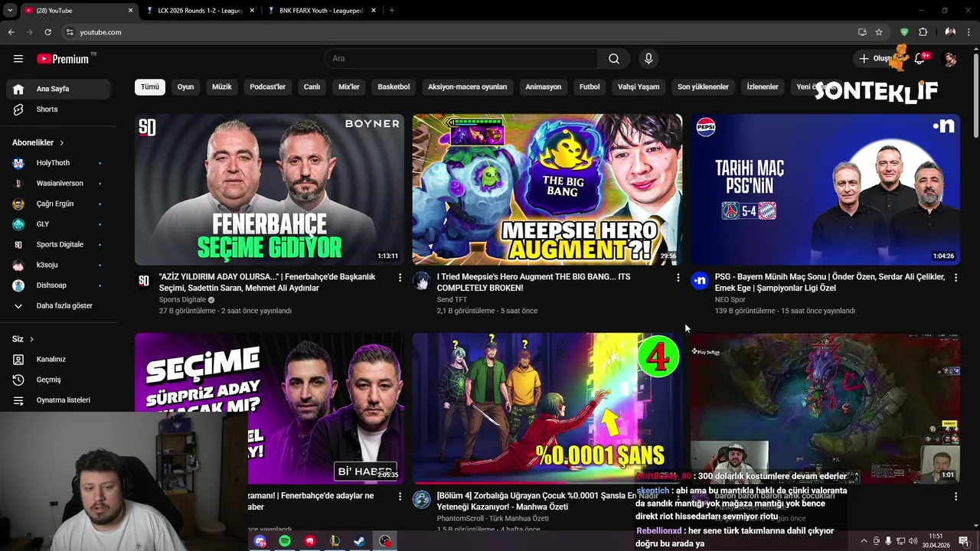Open more options for PSG - Bayern video

point(955,277)
